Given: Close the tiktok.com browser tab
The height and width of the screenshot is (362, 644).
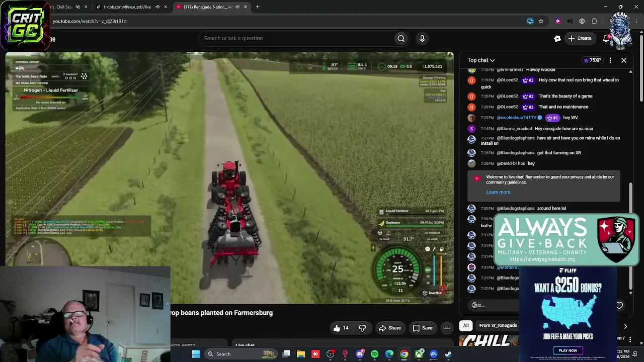Looking at the screenshot, I should tap(166, 7).
